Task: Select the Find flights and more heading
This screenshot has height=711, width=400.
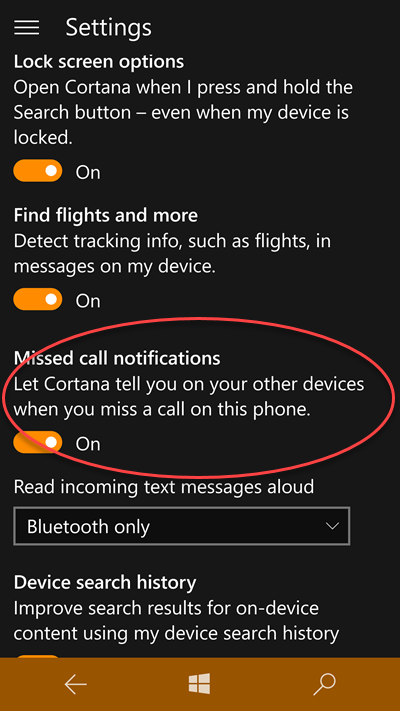Action: point(106,215)
